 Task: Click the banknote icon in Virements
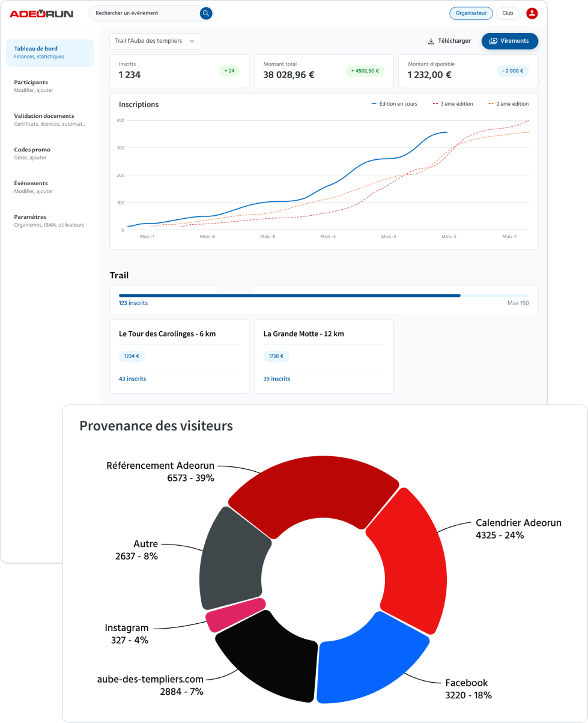pyautogui.click(x=493, y=41)
